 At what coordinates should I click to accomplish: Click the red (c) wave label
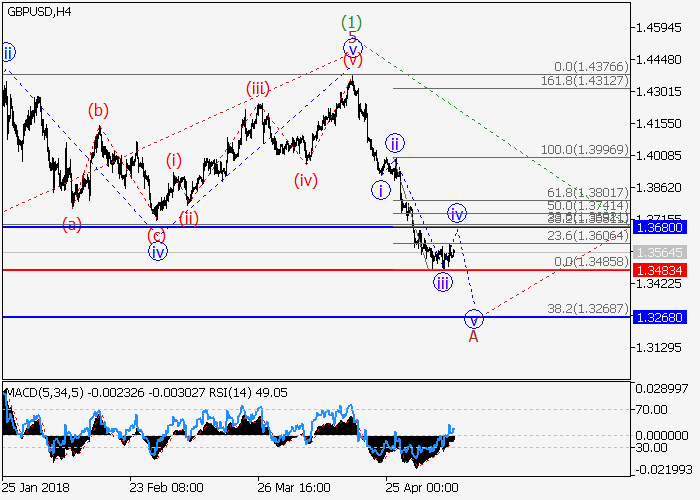pyautogui.click(x=156, y=236)
